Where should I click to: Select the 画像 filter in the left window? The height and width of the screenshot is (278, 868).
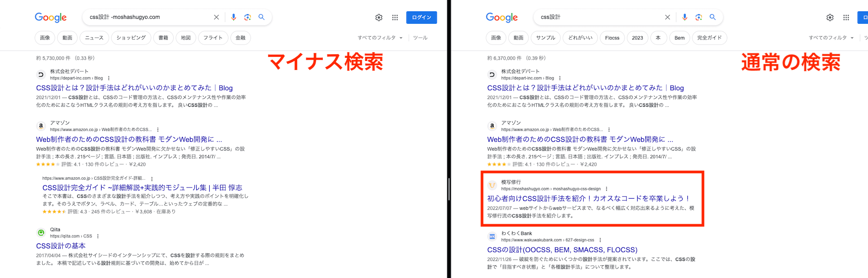(45, 38)
